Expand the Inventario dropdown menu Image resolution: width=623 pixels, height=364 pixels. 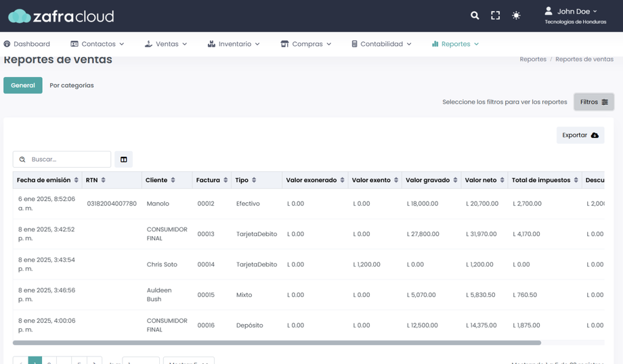[234, 44]
